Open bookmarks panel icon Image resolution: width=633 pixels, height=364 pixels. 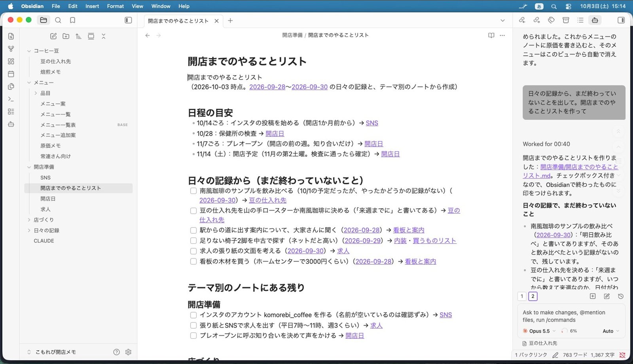[72, 20]
